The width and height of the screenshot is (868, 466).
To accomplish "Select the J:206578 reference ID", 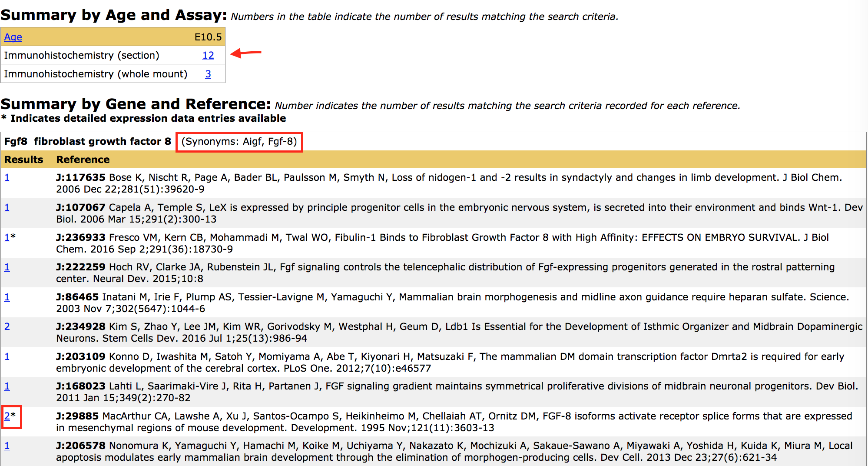I will tap(81, 446).
